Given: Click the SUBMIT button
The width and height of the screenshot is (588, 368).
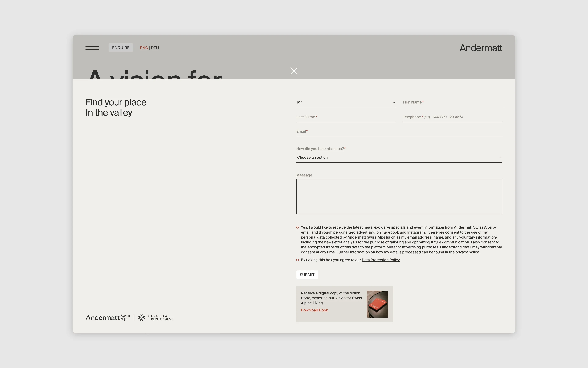Looking at the screenshot, I should (307, 275).
